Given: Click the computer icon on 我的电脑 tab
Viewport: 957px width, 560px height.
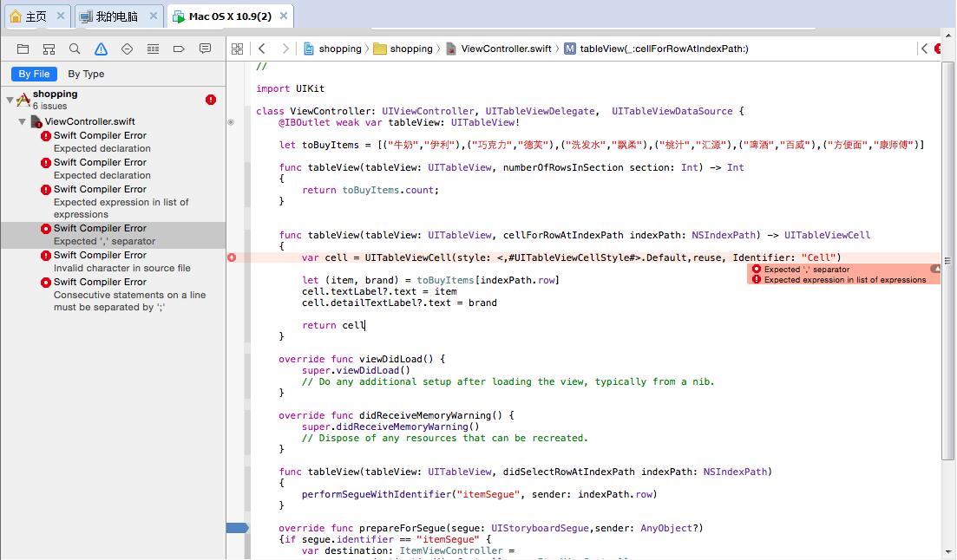Looking at the screenshot, I should coord(87,16).
